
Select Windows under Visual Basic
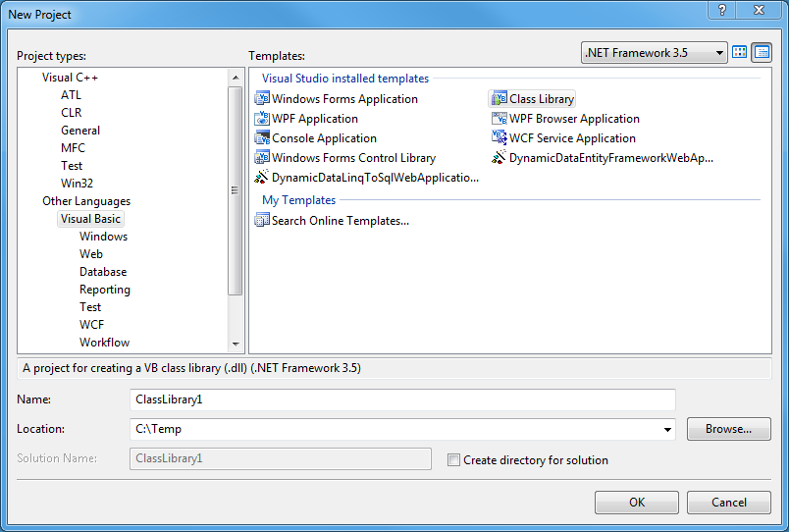103,237
